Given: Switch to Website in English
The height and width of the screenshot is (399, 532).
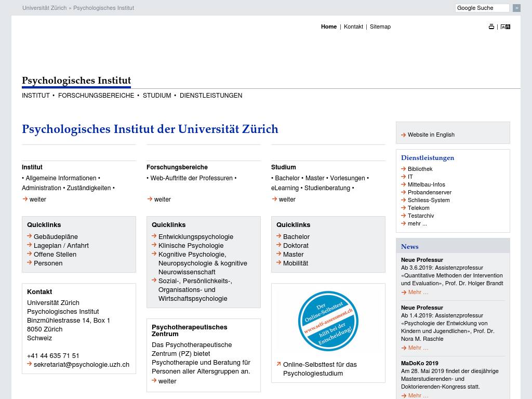Looking at the screenshot, I should [x=431, y=135].
